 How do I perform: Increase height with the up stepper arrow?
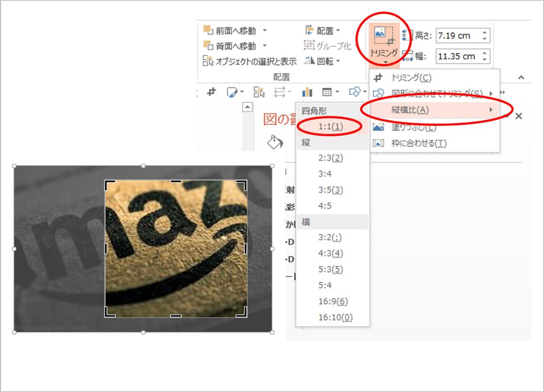click(x=484, y=32)
